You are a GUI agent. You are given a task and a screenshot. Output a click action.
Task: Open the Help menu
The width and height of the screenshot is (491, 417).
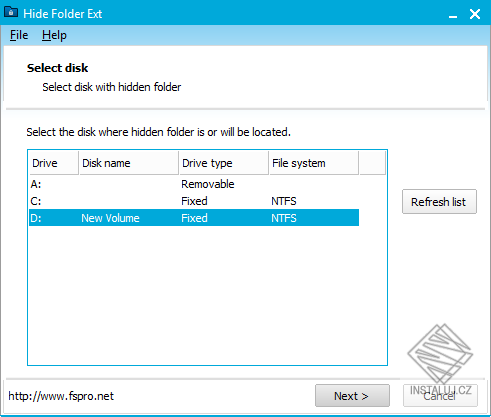point(54,35)
